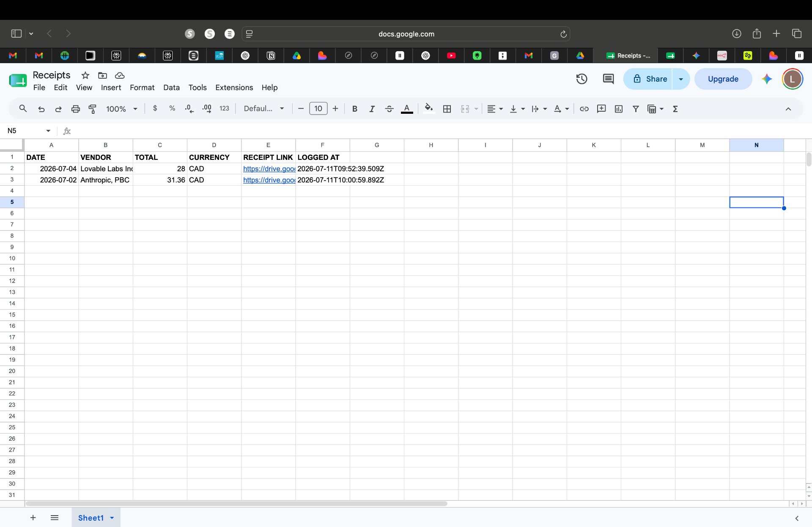Format as currency with dollar icon

click(155, 108)
